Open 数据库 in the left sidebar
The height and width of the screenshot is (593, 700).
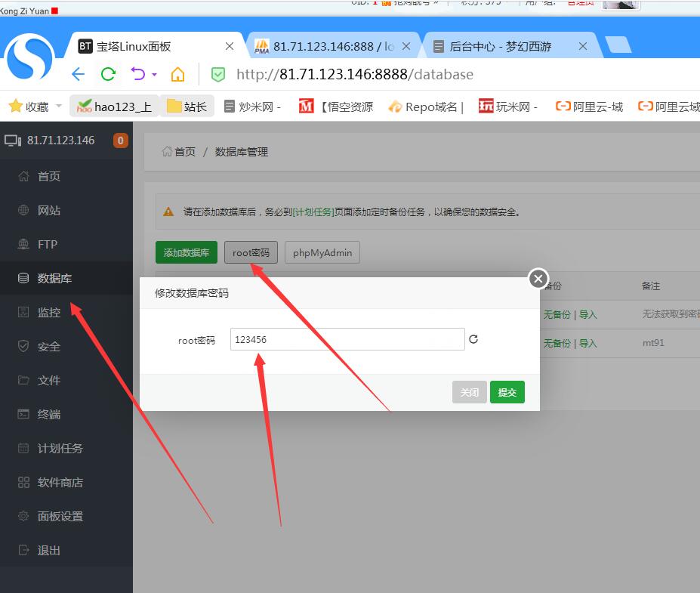pos(54,279)
